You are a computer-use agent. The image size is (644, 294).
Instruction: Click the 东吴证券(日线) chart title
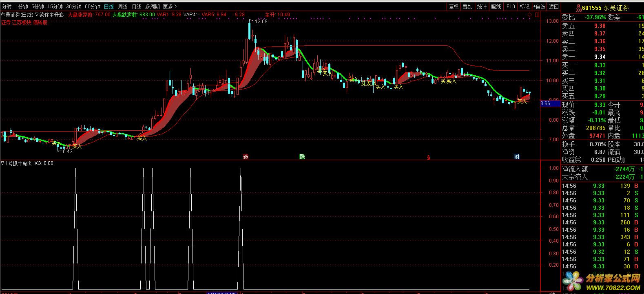coord(17,15)
